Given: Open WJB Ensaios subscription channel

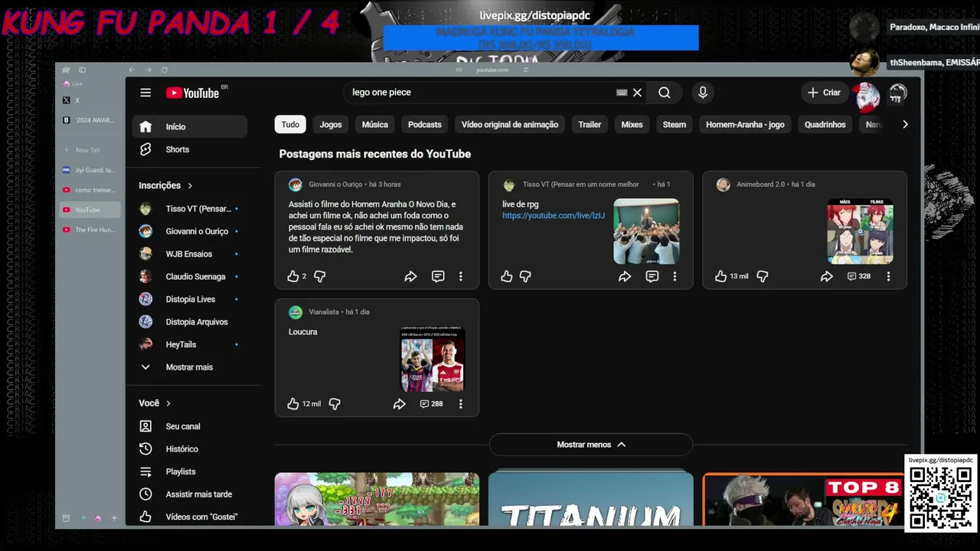Looking at the screenshot, I should coord(190,254).
